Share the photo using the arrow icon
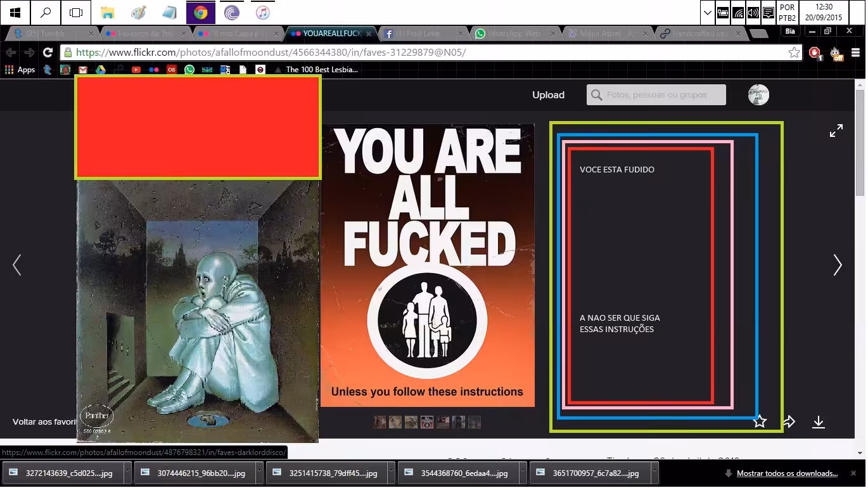The image size is (868, 488). click(x=789, y=421)
